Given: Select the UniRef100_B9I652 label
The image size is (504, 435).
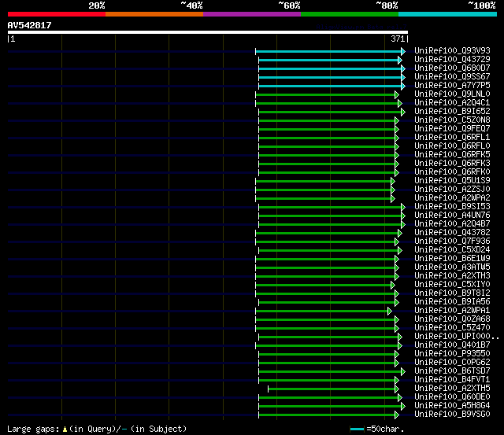Looking at the screenshot, I should click(452, 112).
